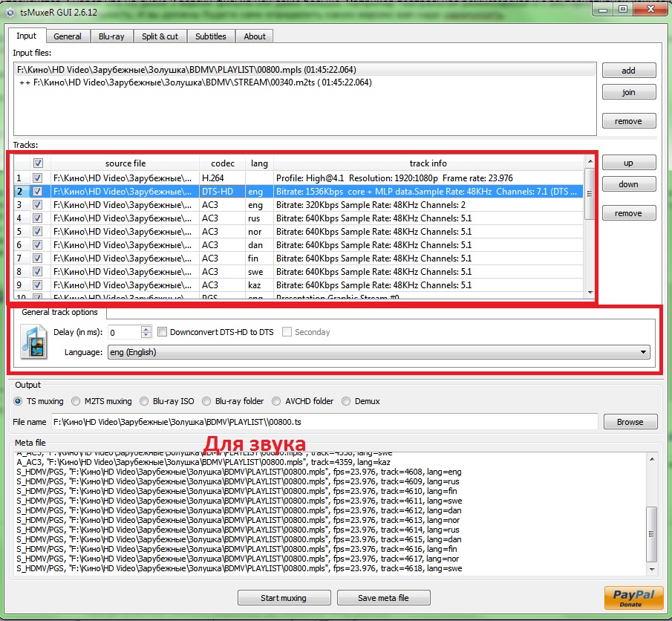Image resolution: width=672 pixels, height=621 pixels.
Task: Move track up with the up button
Action: coord(629,163)
